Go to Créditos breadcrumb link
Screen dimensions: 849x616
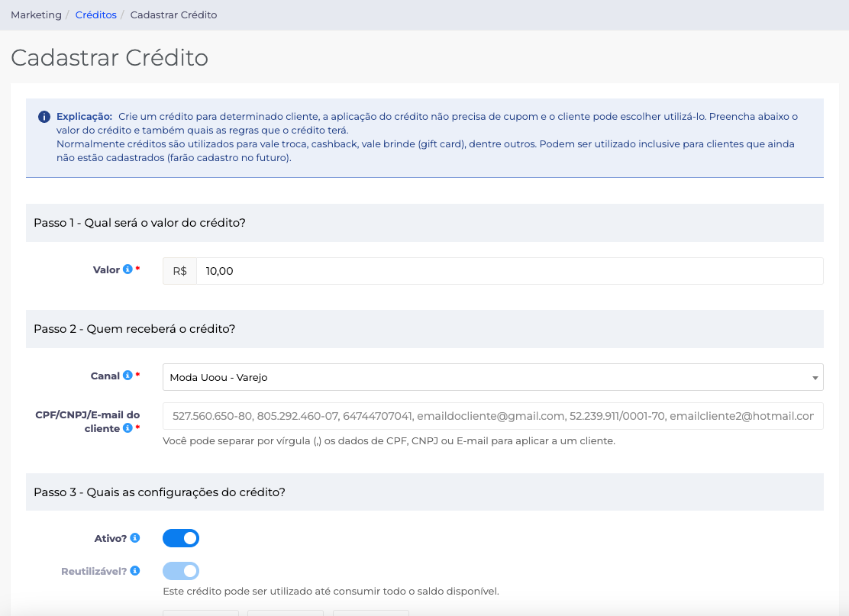(96, 15)
